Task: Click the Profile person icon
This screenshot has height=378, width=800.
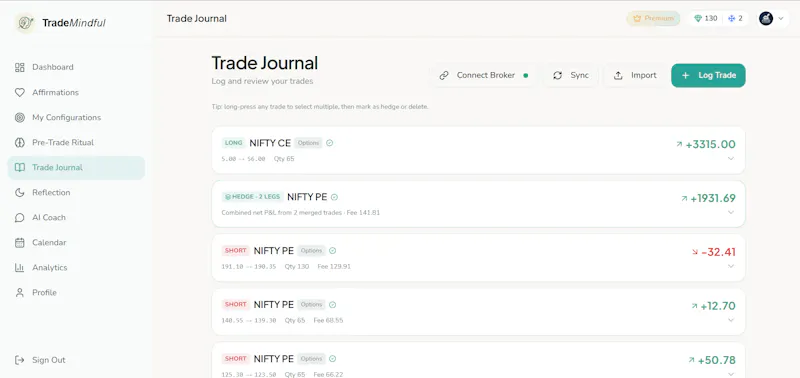Action: pyautogui.click(x=19, y=293)
